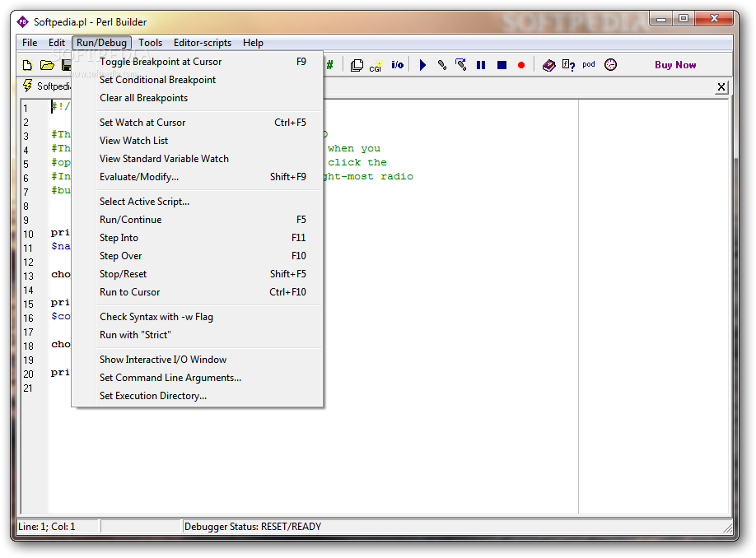Viewport: 756px width, 558px height.
Task: Open the File menu
Action: pos(30,43)
